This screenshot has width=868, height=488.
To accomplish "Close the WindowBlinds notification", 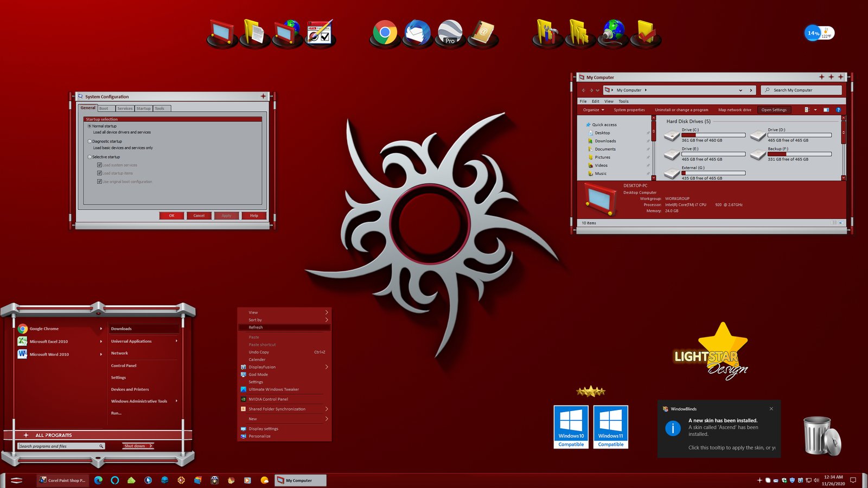I will 771,409.
